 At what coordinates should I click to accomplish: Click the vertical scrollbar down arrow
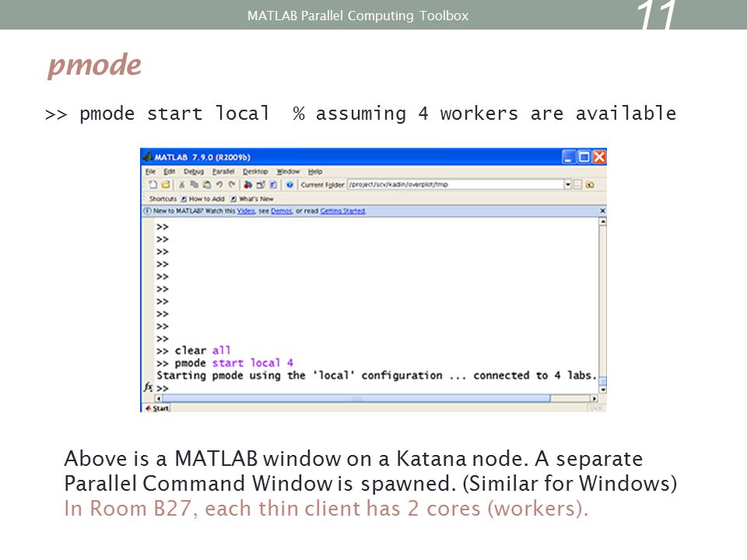click(x=602, y=390)
